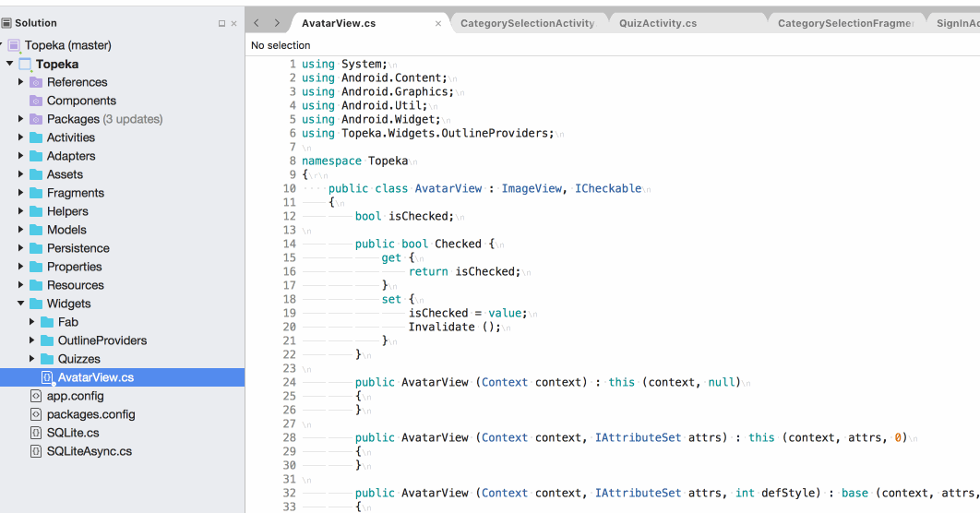Click the SQLite.cs file icon
The width and height of the screenshot is (980, 513).
click(36, 433)
